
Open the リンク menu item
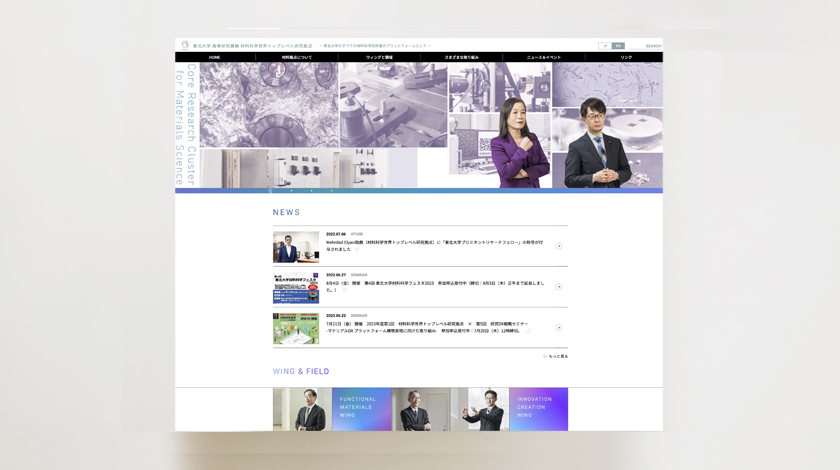[x=625, y=57]
